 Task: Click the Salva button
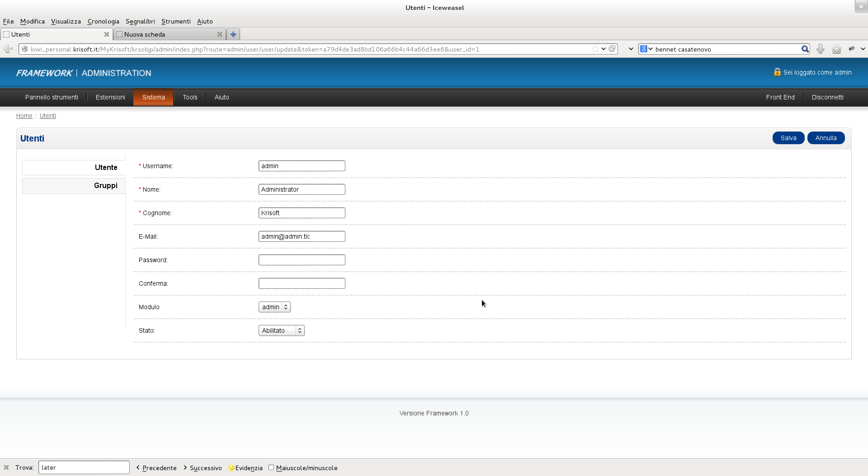coord(788,138)
